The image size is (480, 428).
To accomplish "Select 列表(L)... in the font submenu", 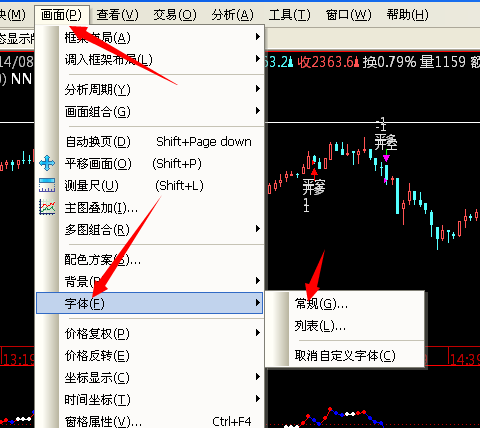I will click(x=320, y=326).
